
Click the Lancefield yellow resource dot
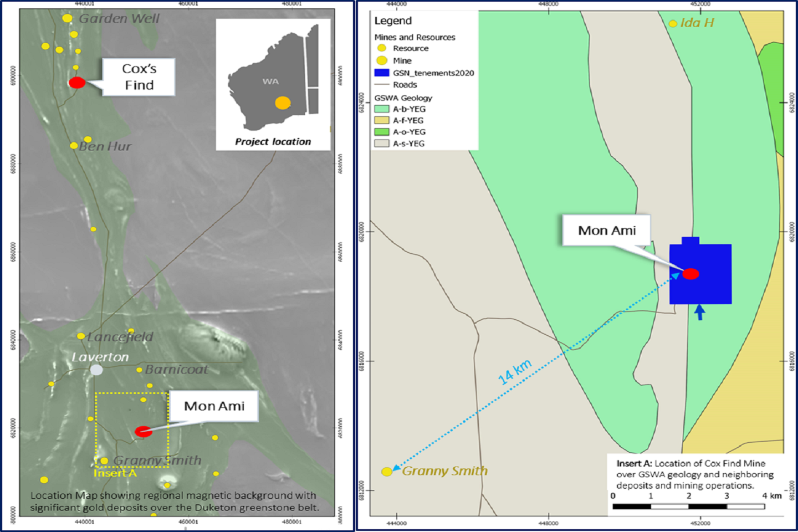[x=81, y=337]
